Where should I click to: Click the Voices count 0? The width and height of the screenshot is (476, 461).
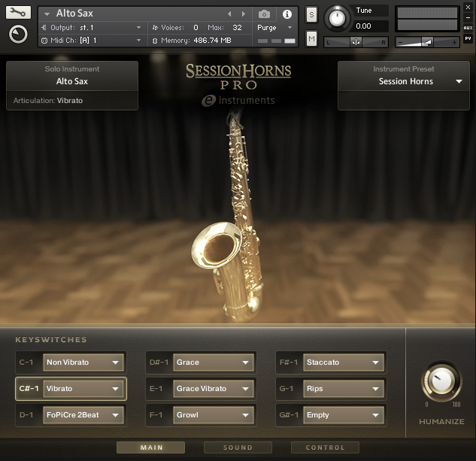point(196,28)
